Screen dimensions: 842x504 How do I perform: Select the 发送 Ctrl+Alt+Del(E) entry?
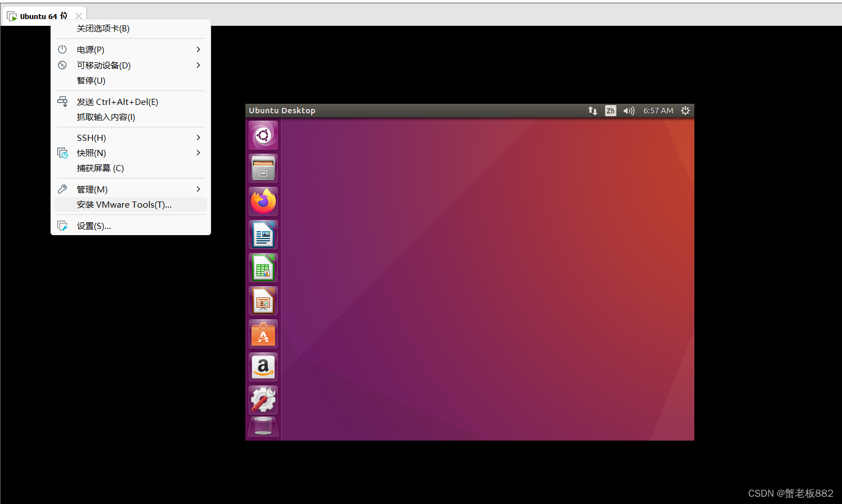(131, 102)
